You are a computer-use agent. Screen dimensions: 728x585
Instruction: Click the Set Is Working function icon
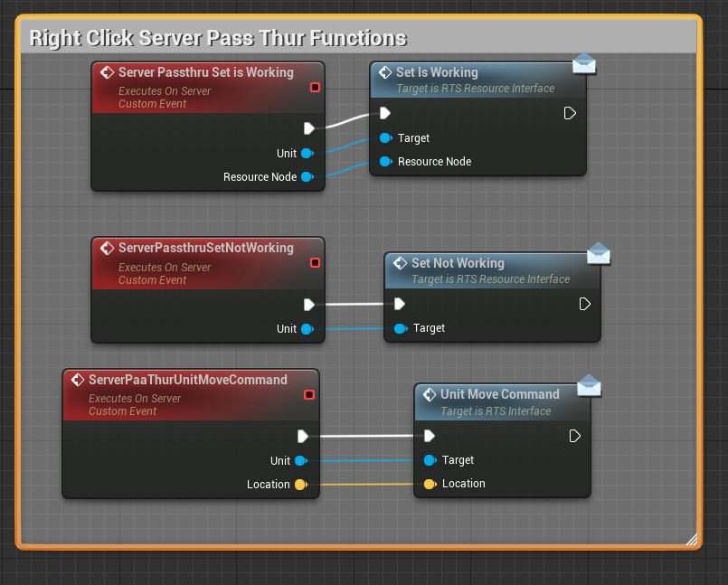(x=385, y=72)
